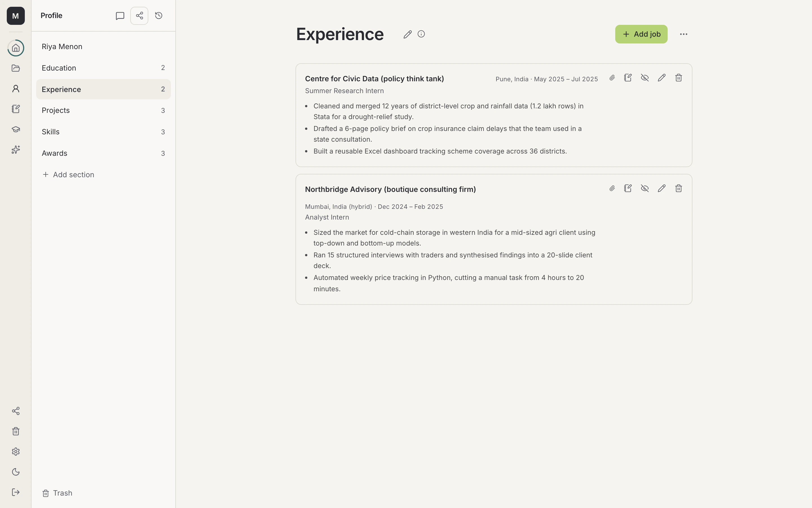Open the home icon in left rail
The height and width of the screenshot is (508, 812).
click(x=16, y=48)
